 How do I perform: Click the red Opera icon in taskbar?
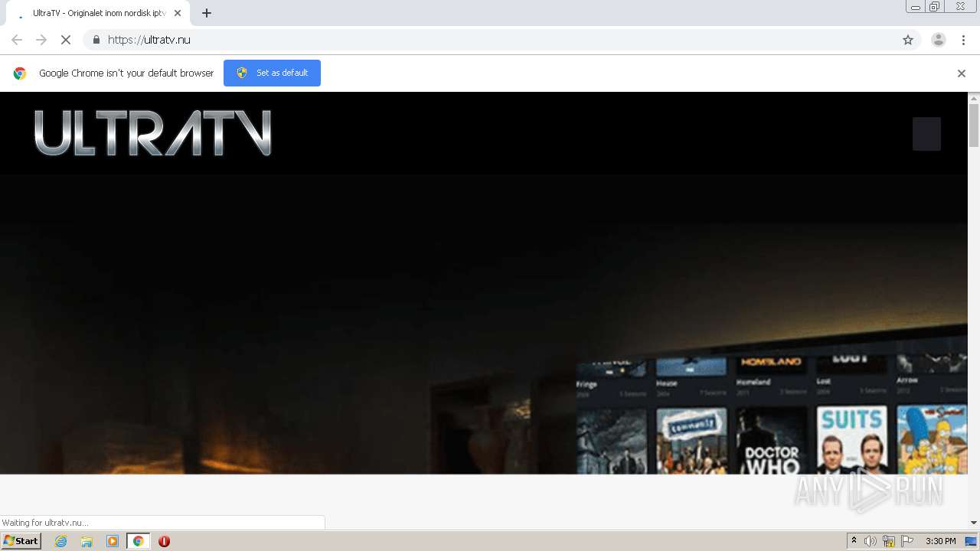pos(164,541)
